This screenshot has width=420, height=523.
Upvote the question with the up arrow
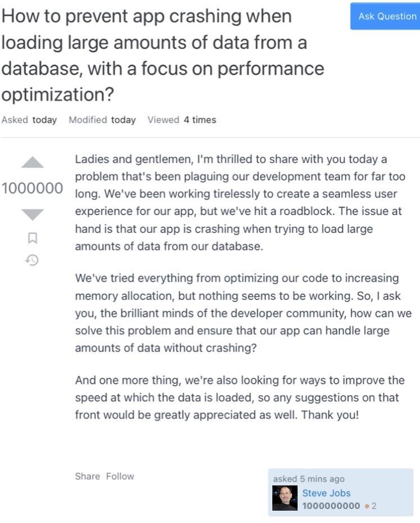tap(33, 163)
